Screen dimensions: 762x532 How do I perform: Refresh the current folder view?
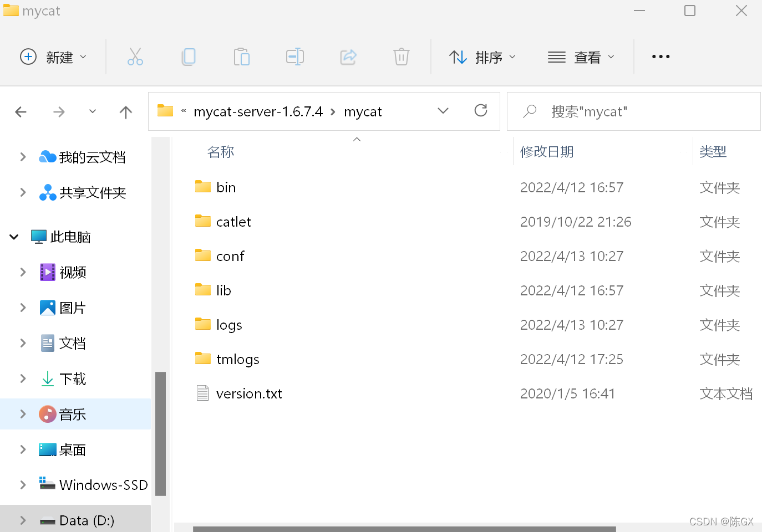[x=481, y=110]
